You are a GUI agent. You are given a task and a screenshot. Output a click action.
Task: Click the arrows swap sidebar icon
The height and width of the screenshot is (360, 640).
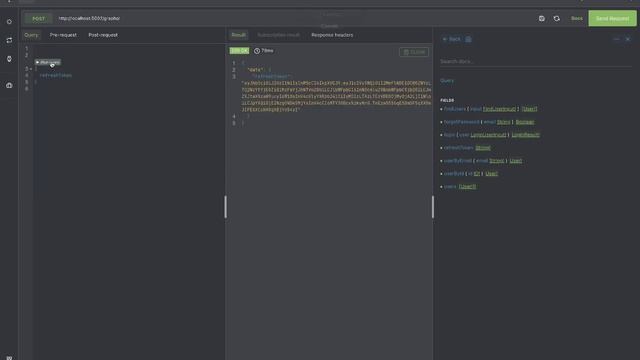pos(9,40)
